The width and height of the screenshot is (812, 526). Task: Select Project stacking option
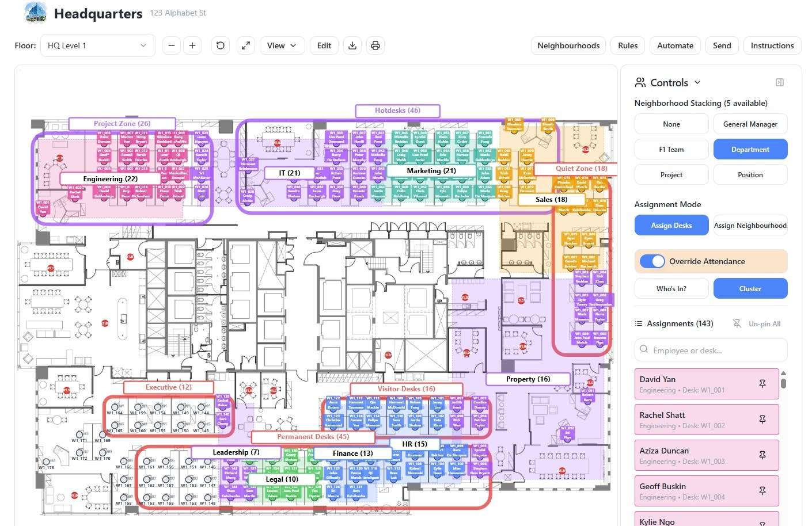point(671,174)
